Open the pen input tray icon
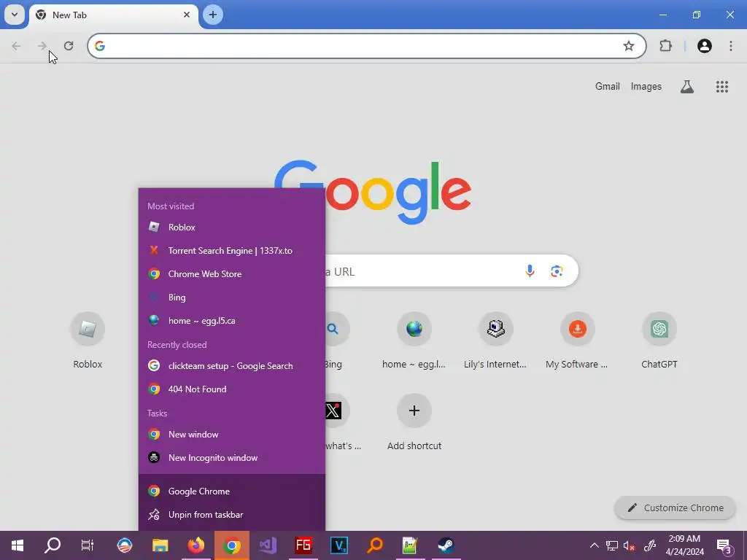747x560 pixels. (x=650, y=545)
